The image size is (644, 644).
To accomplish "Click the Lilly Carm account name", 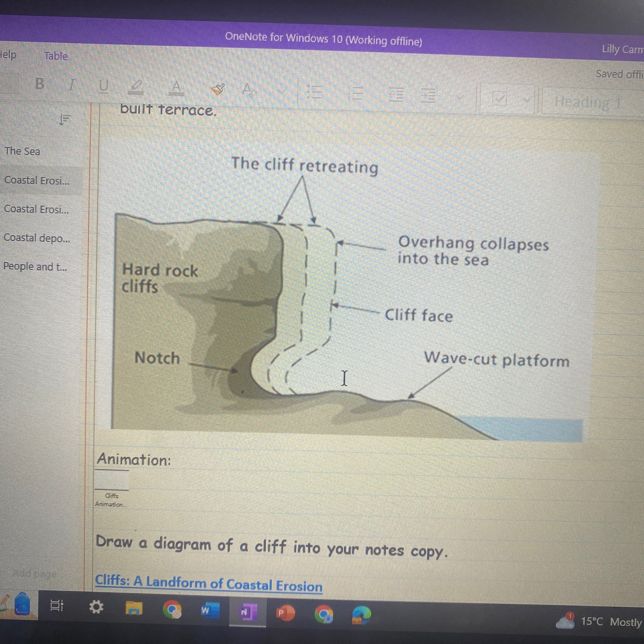I will [x=622, y=49].
